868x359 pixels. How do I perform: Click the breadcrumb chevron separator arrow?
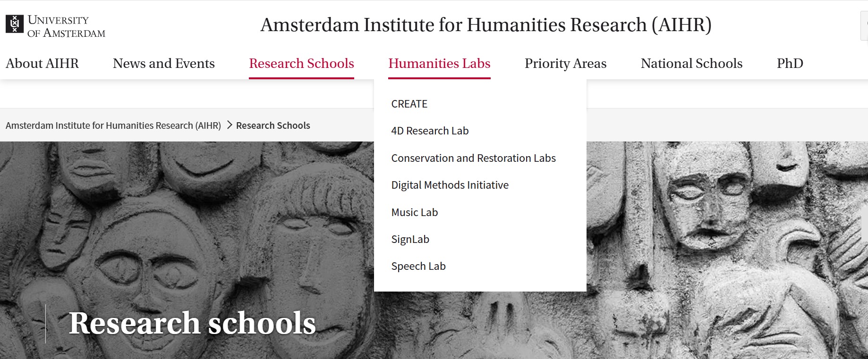click(x=230, y=125)
